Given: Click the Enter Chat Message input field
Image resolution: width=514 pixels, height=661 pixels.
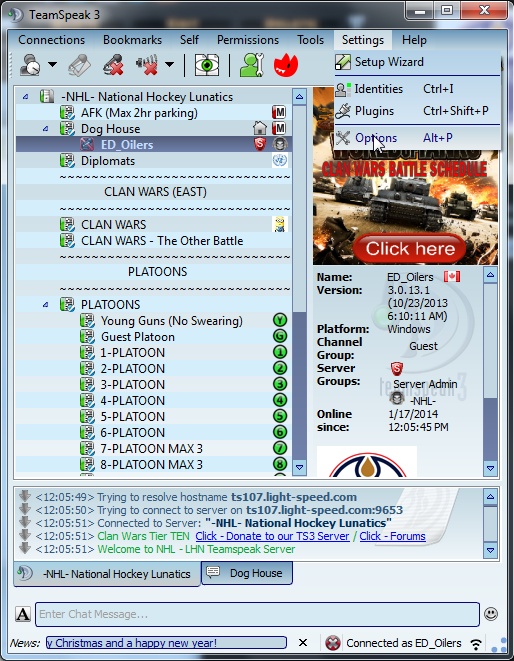Looking at the screenshot, I should coord(257,614).
